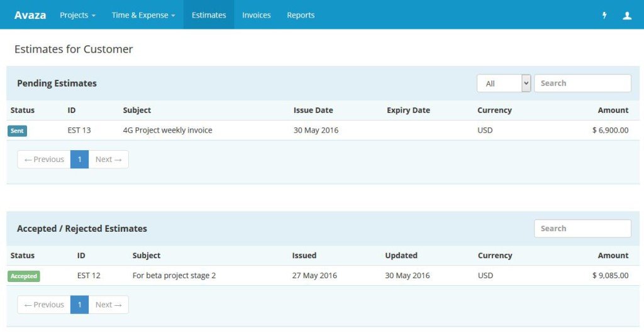The image size is (644, 336).
Task: Click Next in Pending Estimates pagination
Action: [108, 160]
